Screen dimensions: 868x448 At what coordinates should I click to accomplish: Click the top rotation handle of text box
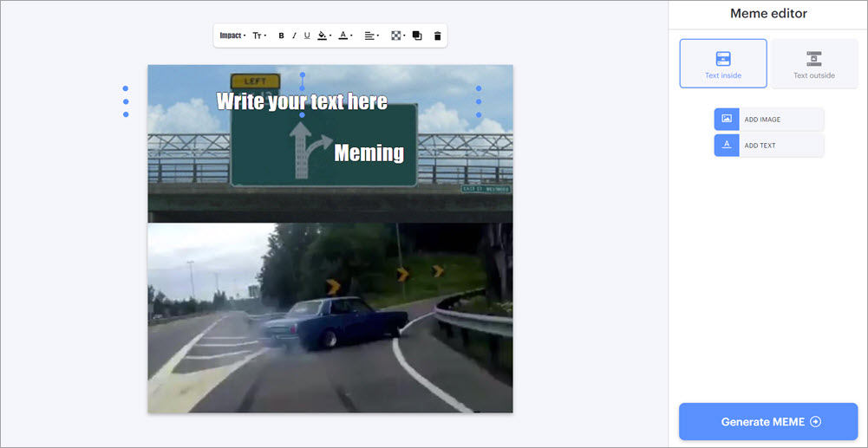click(x=303, y=75)
